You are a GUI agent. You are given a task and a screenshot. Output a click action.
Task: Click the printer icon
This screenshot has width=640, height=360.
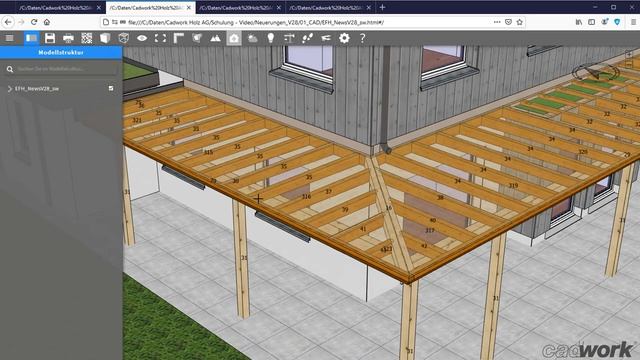68,38
